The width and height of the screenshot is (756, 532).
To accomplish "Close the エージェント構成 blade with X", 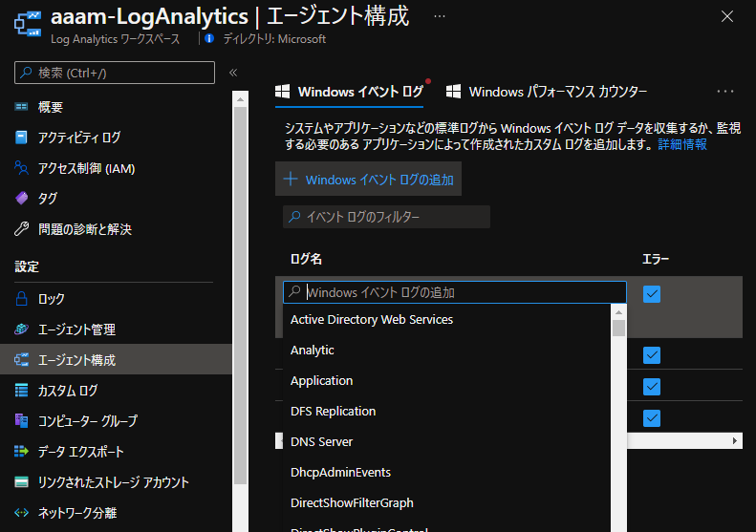I will [x=727, y=16].
